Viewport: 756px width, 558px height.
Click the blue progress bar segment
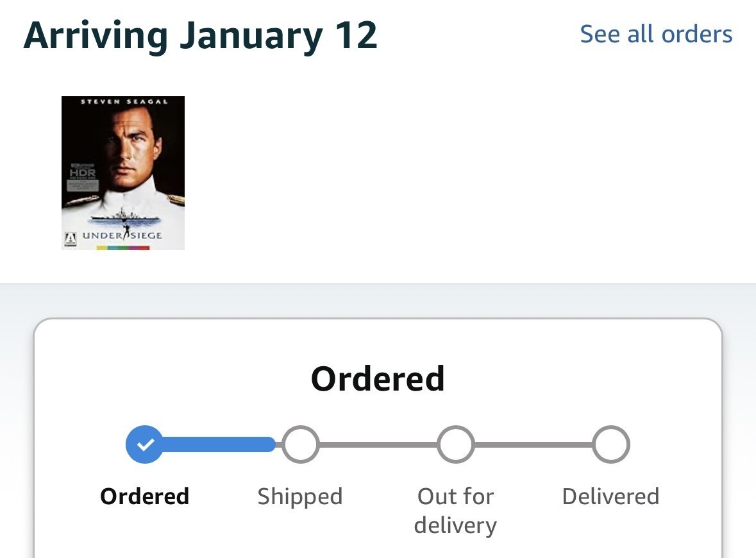coord(218,444)
